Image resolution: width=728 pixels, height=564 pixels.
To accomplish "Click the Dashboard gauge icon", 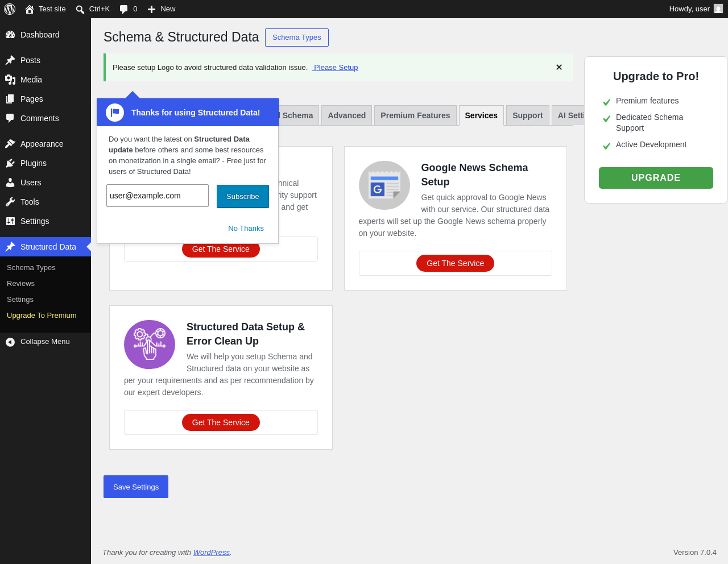I will pos(10,35).
